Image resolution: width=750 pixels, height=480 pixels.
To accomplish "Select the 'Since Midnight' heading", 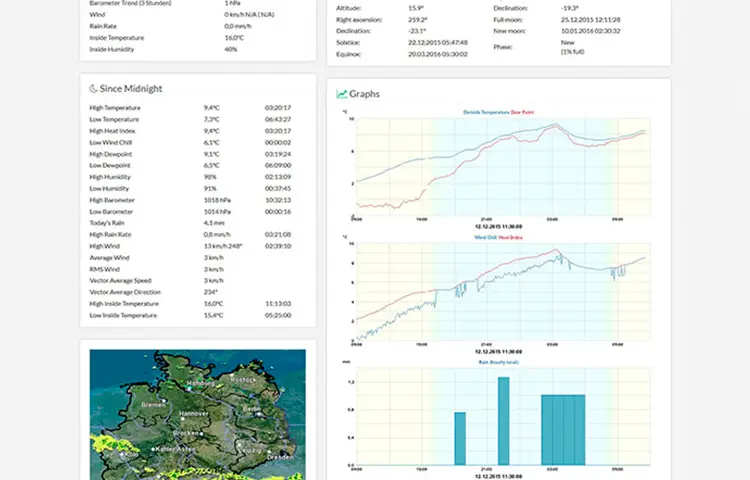I will click(131, 88).
